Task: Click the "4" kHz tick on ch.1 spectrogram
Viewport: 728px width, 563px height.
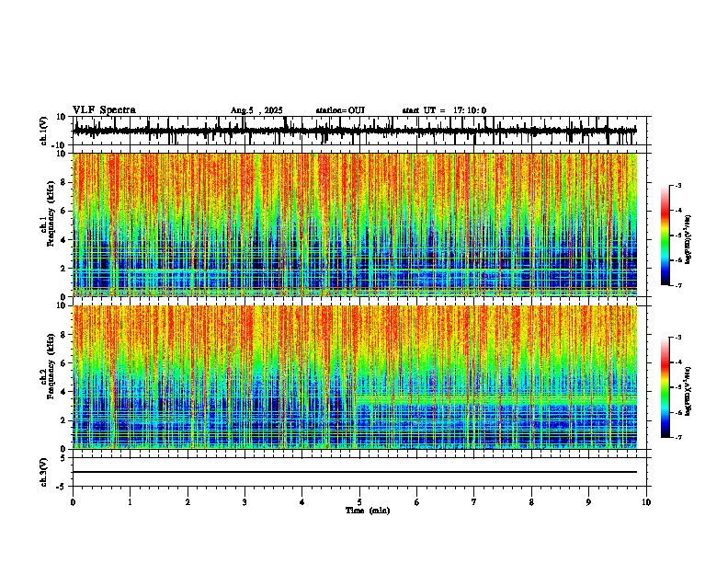Action: point(64,240)
